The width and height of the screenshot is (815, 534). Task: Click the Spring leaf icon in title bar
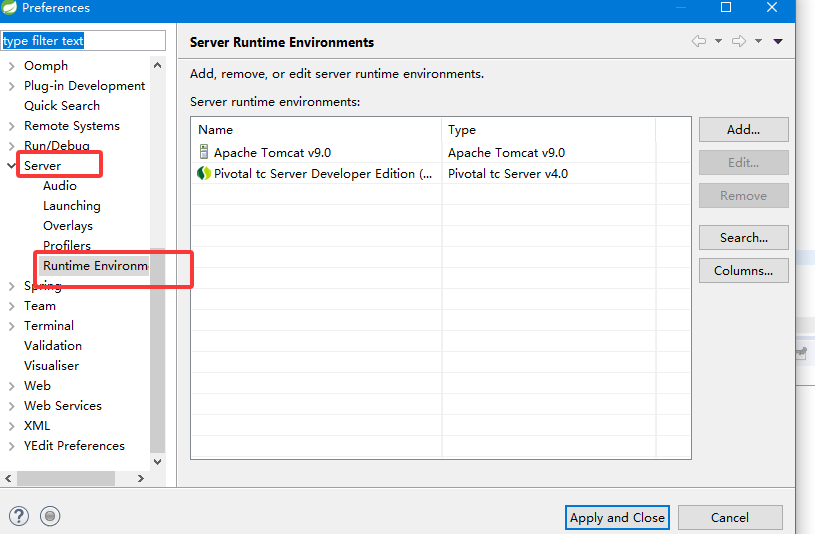(x=9, y=7)
